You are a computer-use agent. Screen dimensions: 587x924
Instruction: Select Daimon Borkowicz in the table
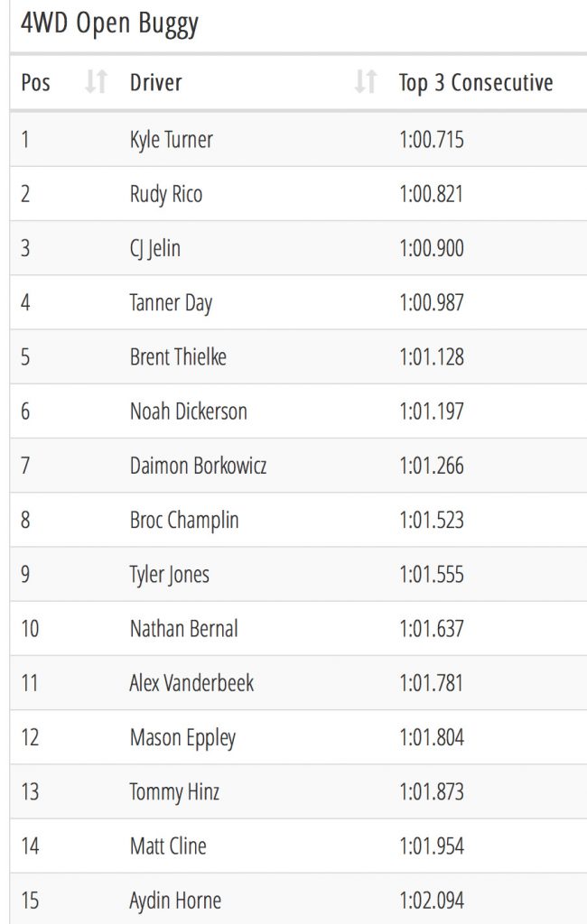pos(198,467)
